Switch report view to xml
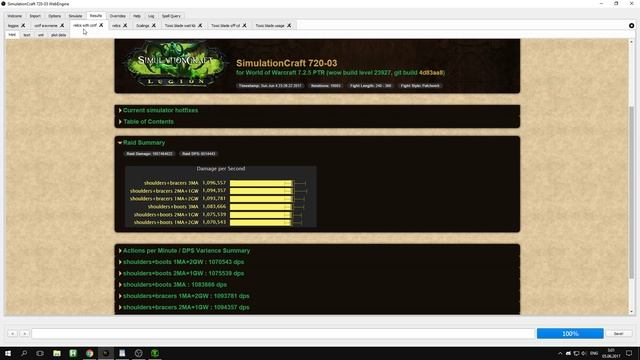The height and width of the screenshot is (360, 640). tap(41, 35)
